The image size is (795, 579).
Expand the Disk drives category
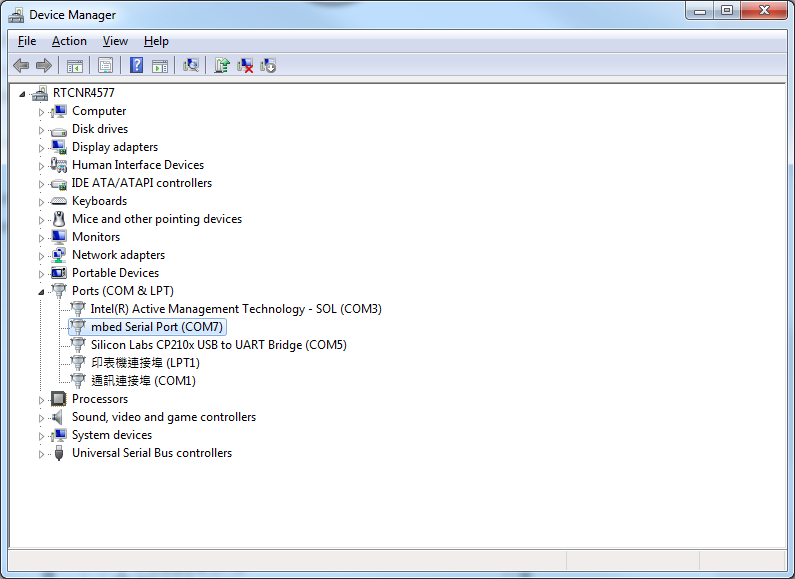tap(42, 130)
